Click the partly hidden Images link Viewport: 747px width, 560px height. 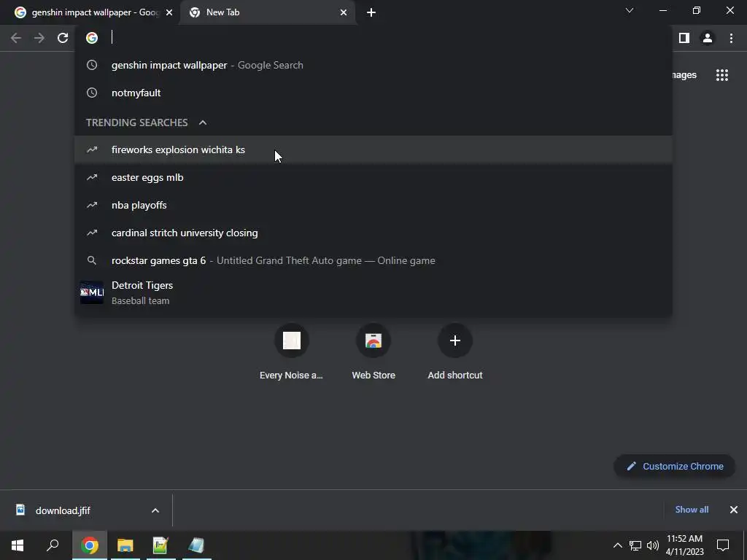[684, 75]
